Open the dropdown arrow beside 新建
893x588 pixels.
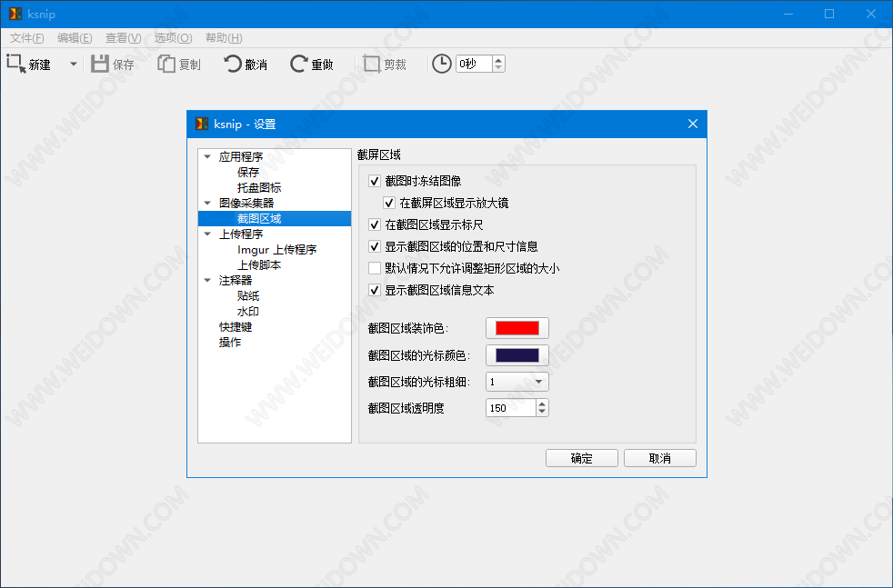[73, 65]
